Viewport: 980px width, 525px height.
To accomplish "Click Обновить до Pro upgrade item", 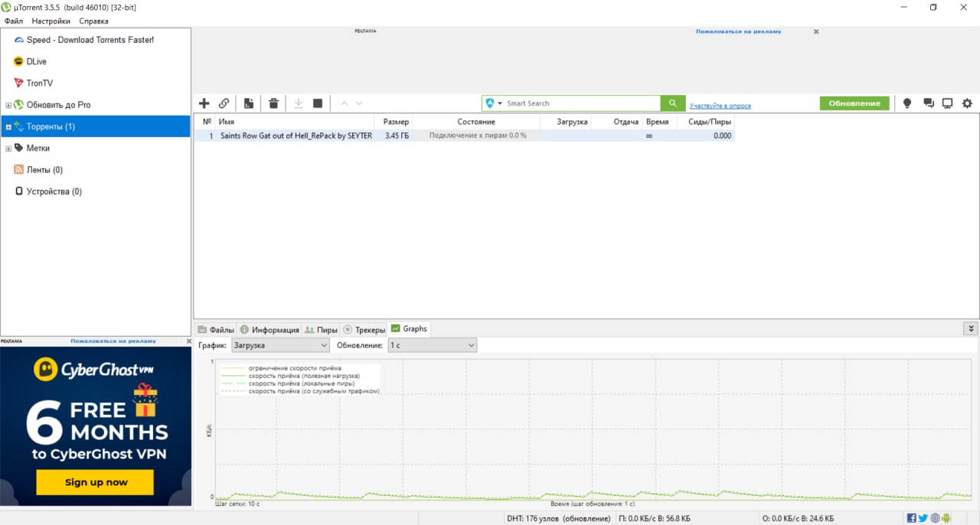I will [x=58, y=105].
